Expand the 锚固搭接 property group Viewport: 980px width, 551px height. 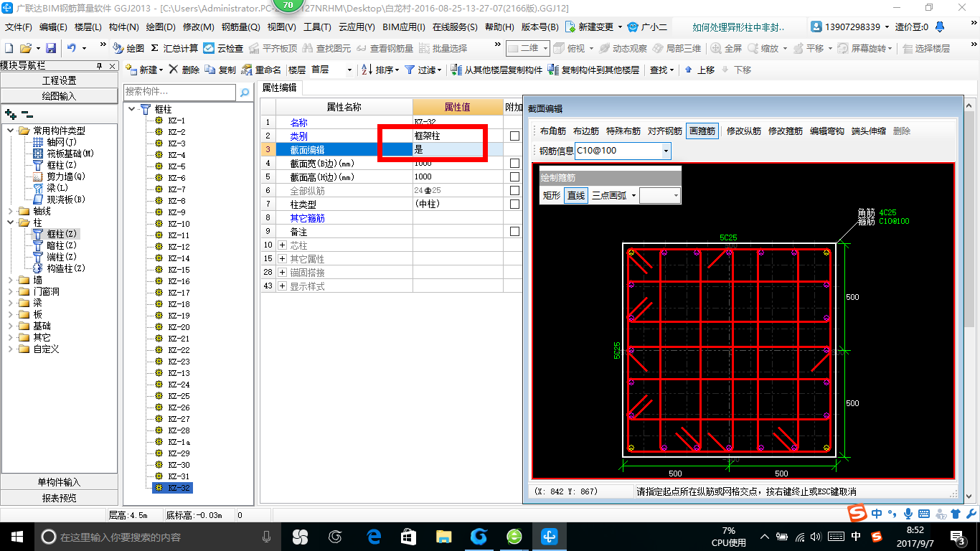point(281,273)
